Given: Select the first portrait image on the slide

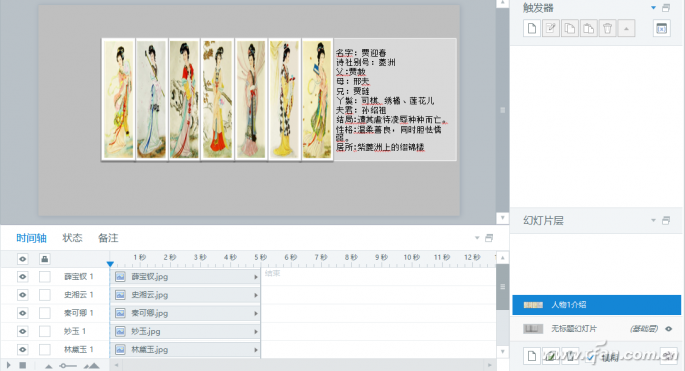Looking at the screenshot, I should [x=118, y=100].
